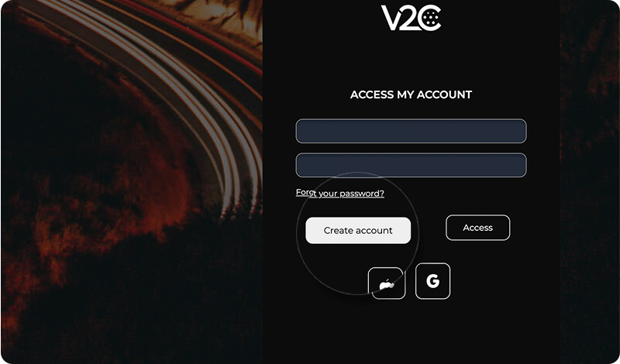Viewport: 620px width, 364px height.
Task: Click the Access button to log in
Action: tap(477, 228)
